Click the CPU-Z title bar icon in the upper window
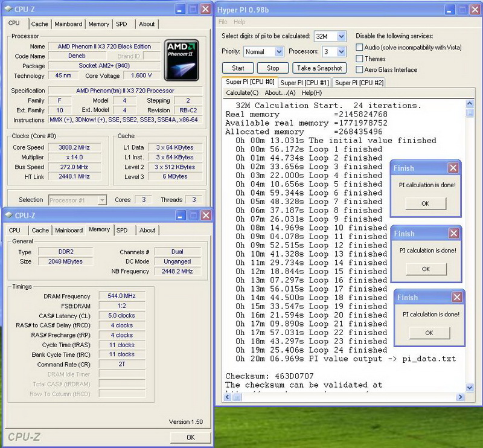 8,8
